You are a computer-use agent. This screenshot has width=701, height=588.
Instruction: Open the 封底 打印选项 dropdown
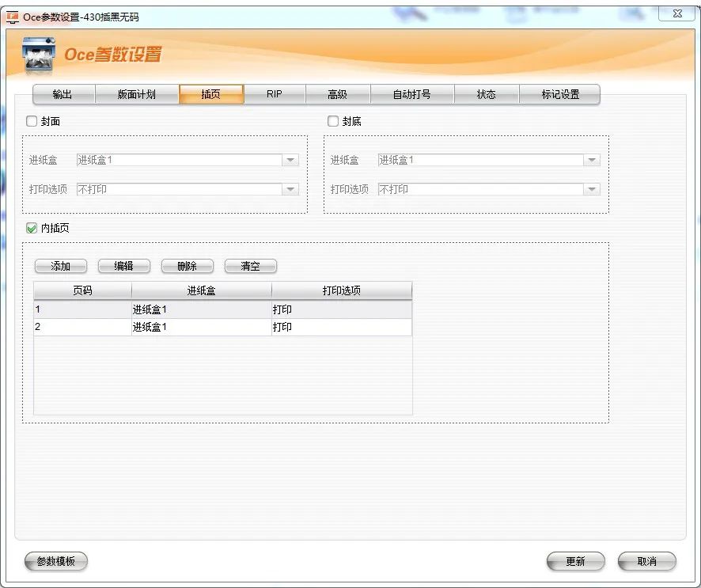click(x=592, y=190)
